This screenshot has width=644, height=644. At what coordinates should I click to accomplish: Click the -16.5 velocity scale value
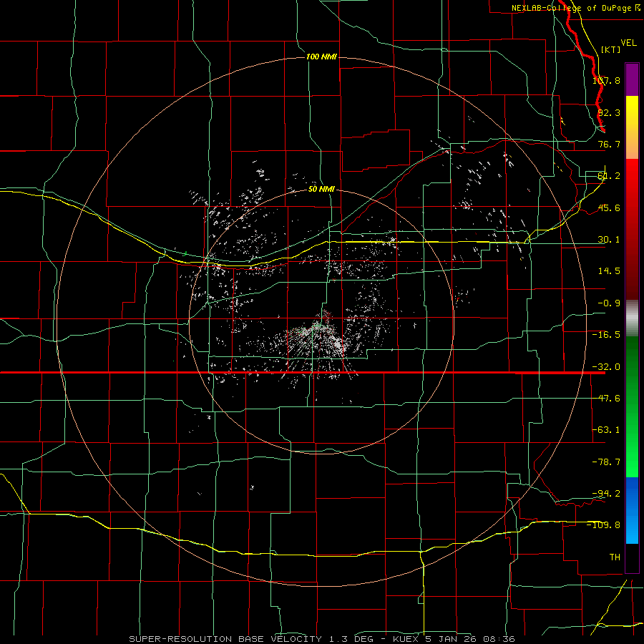point(606,335)
